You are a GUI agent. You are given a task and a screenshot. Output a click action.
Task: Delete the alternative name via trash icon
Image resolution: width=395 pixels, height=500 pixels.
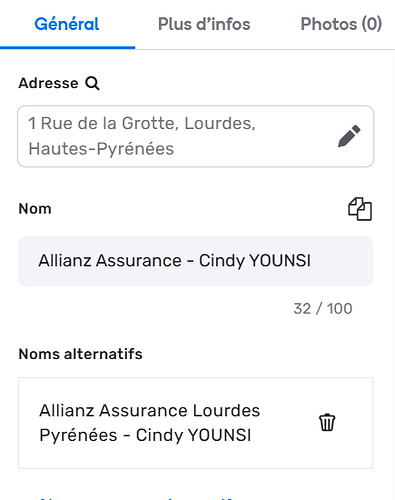click(x=327, y=422)
